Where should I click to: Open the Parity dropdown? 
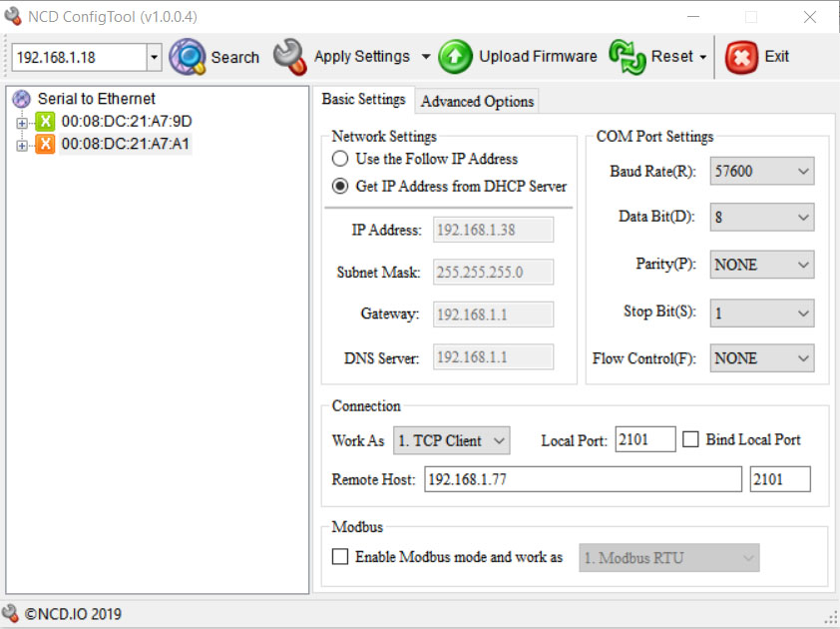click(x=762, y=265)
